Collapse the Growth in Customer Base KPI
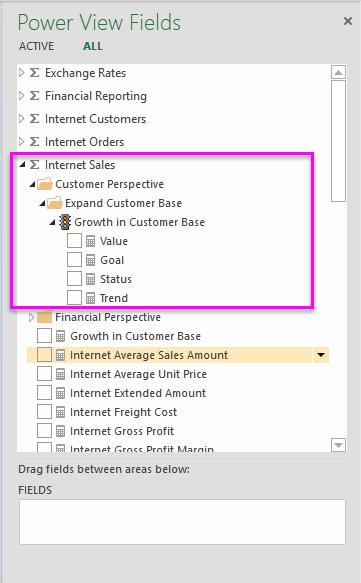Screen dimensions: 361x583 52,222
